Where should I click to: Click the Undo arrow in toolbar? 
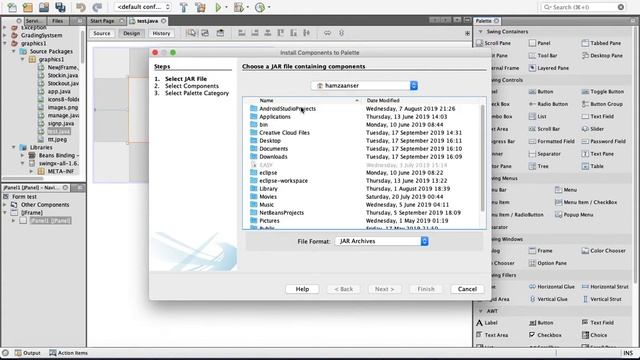[80, 7]
